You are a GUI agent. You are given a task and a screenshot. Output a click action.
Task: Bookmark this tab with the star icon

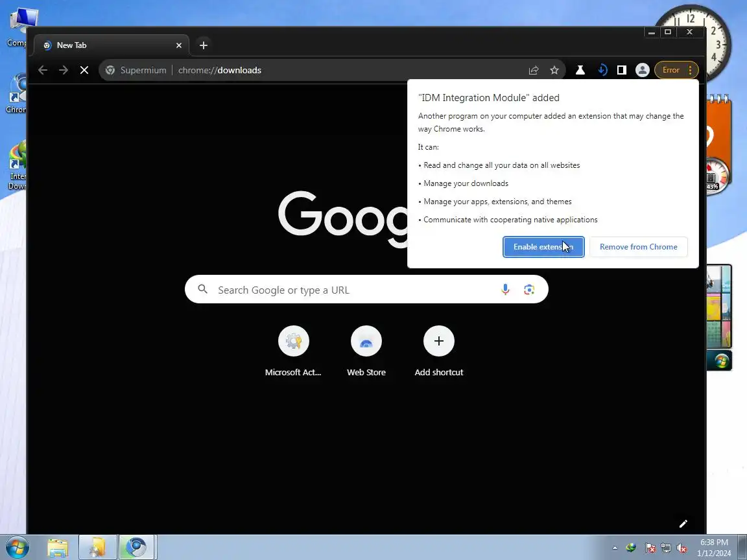(554, 70)
